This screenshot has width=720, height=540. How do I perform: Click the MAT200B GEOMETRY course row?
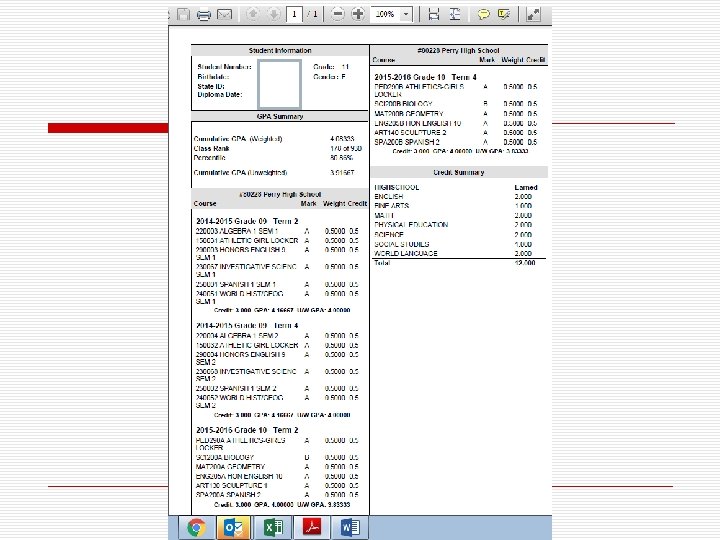pyautogui.click(x=456, y=113)
